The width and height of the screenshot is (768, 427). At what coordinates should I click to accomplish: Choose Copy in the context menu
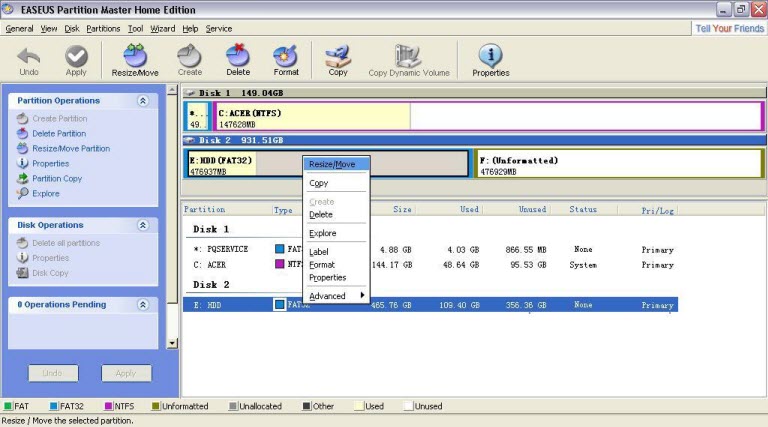click(x=336, y=183)
